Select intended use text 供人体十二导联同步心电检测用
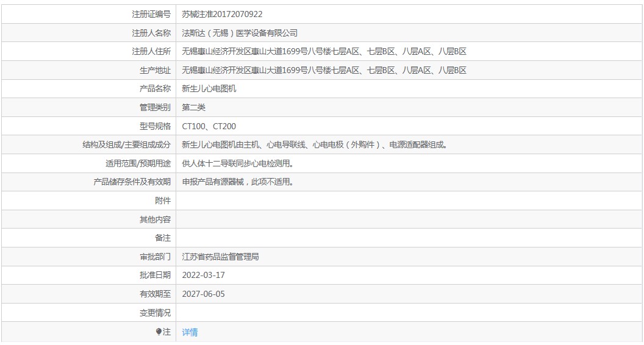Image resolution: width=644 pixels, height=345 pixels. click(x=238, y=163)
